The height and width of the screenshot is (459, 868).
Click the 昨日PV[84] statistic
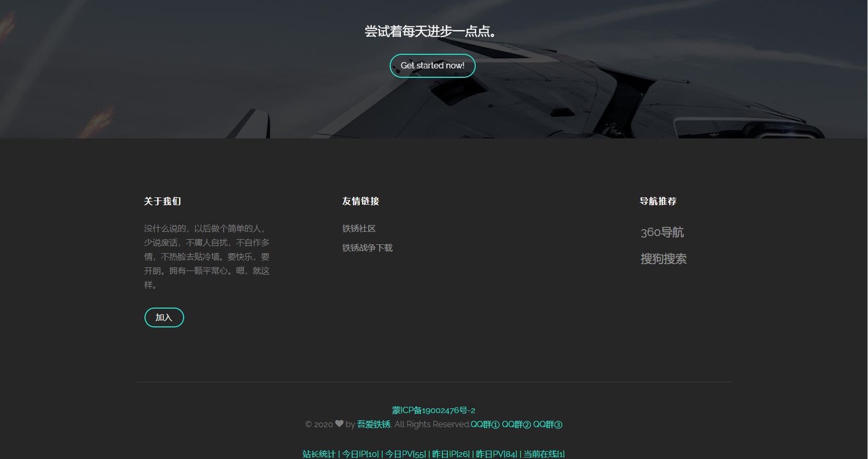coord(496,454)
